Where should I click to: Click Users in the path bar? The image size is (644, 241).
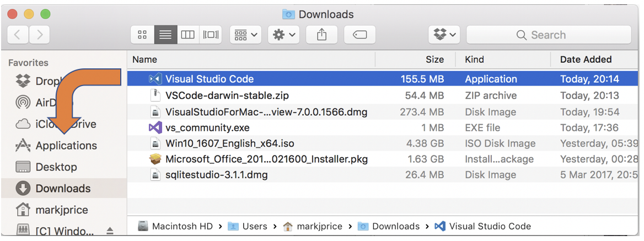(248, 226)
